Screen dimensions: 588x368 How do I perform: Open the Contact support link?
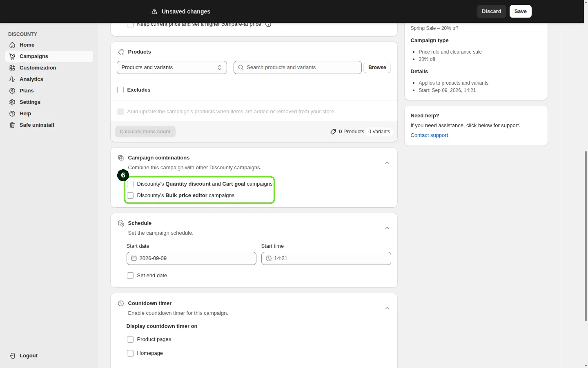[x=429, y=135]
